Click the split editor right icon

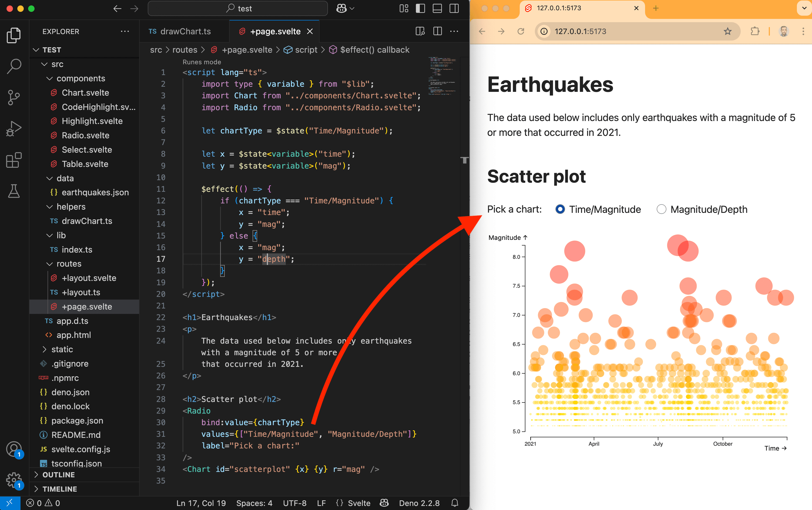coord(437,31)
